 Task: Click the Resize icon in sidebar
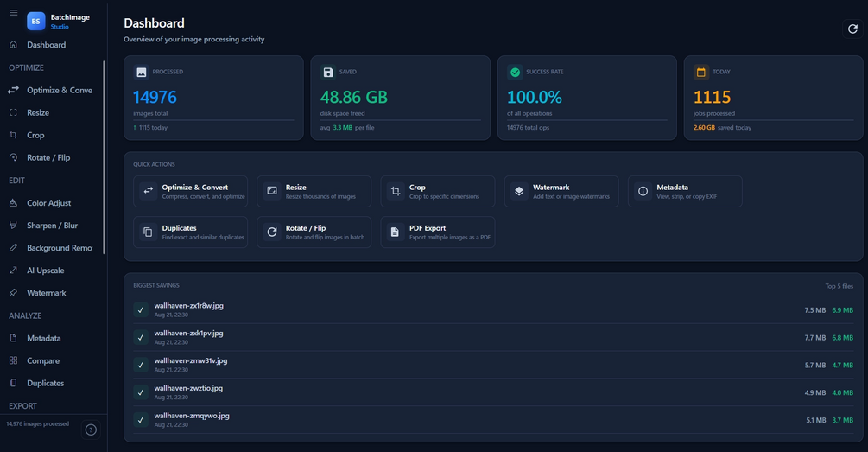[x=13, y=112]
